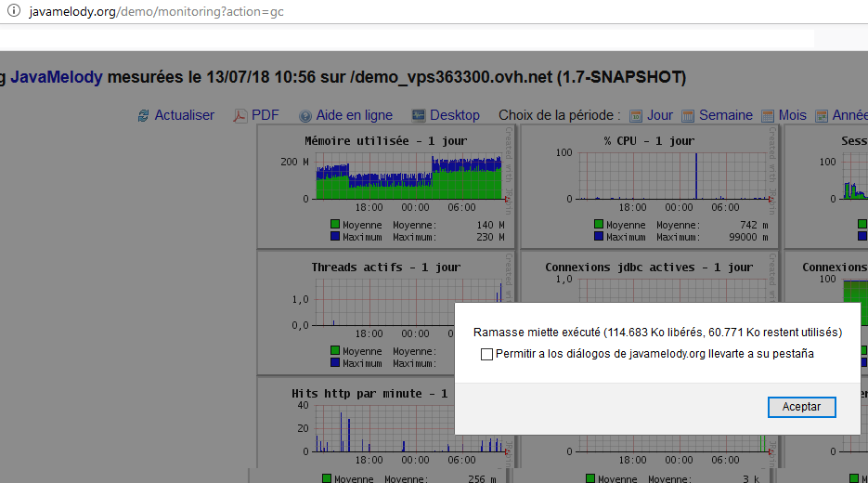The height and width of the screenshot is (483, 868).
Task: Enable the Permitir a los diálogos checkbox
Action: (x=486, y=354)
